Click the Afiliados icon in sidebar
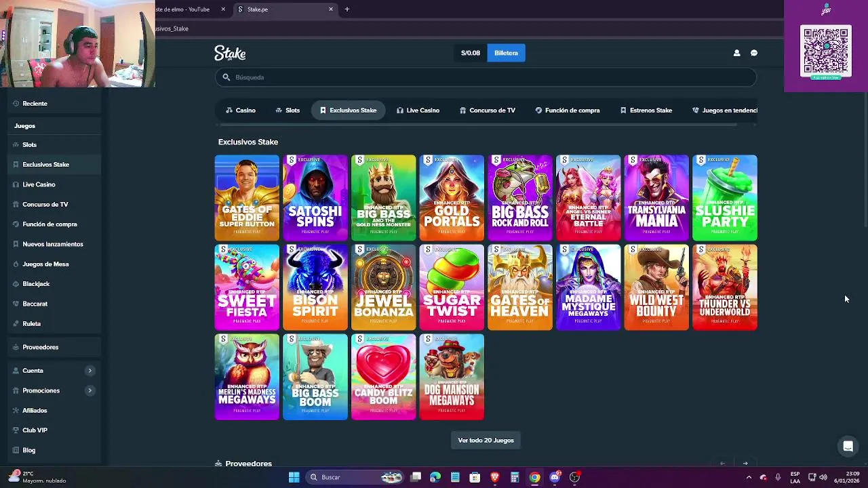Image resolution: width=868 pixels, height=488 pixels. (x=15, y=411)
